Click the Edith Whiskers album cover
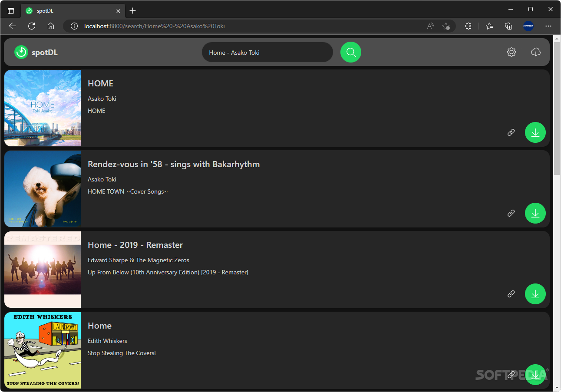The height and width of the screenshot is (392, 561). click(x=43, y=350)
